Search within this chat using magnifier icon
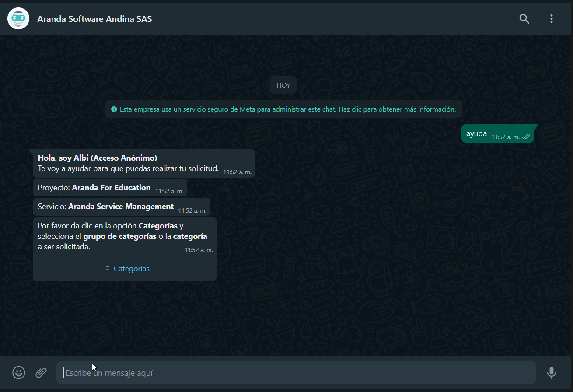 524,19
